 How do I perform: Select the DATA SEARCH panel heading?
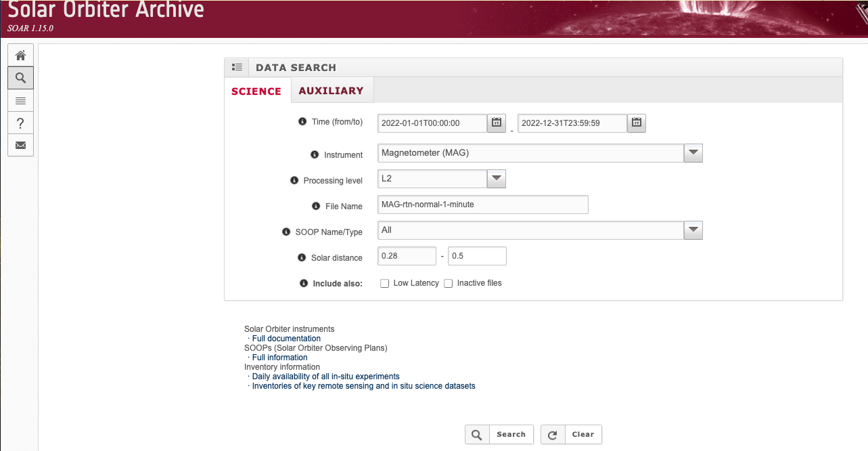point(296,68)
